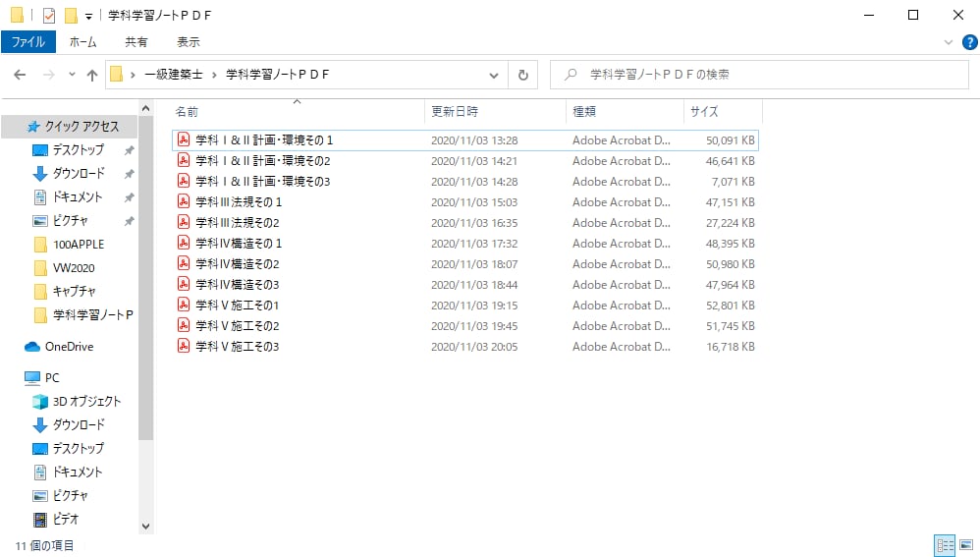Expand the Quick Access Toolbar customize dropdown
Image resolution: width=980 pixels, height=557 pixels.
88,17
